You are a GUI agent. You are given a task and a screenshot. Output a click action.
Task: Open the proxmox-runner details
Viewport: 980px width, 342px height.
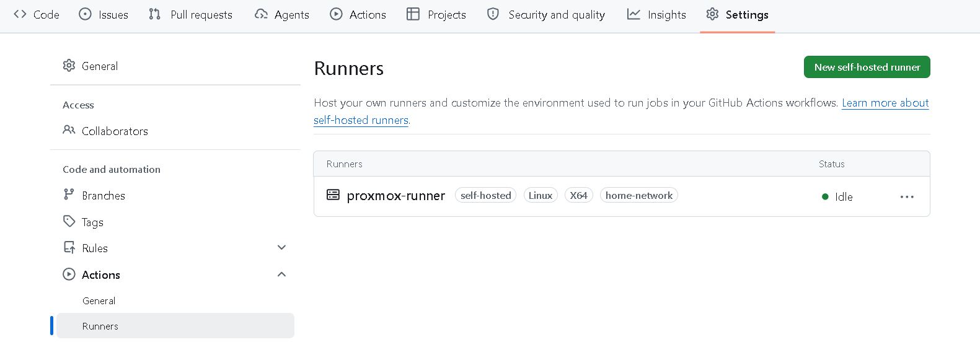tap(395, 196)
